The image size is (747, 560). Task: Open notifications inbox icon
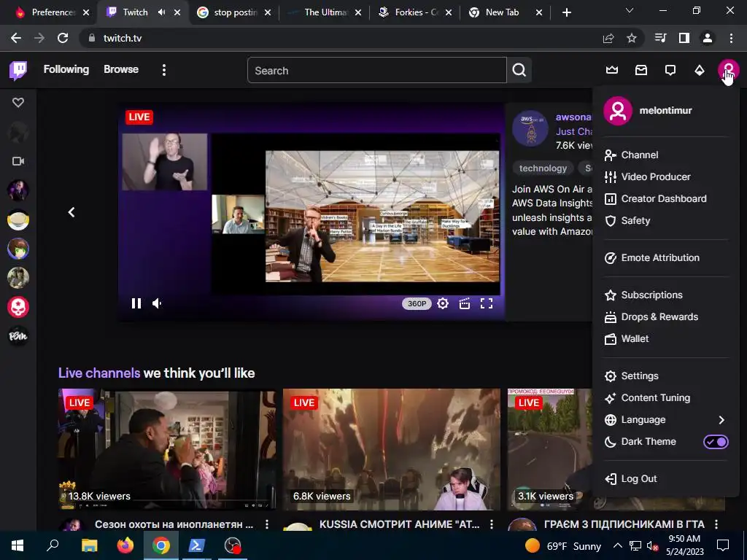[641, 71]
